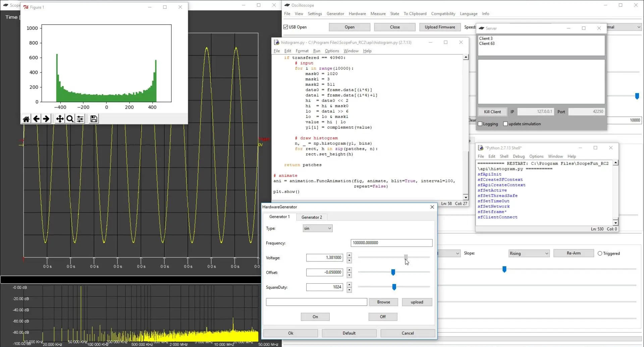Open the Configure subplots tool
The image size is (644, 347).
point(80,119)
